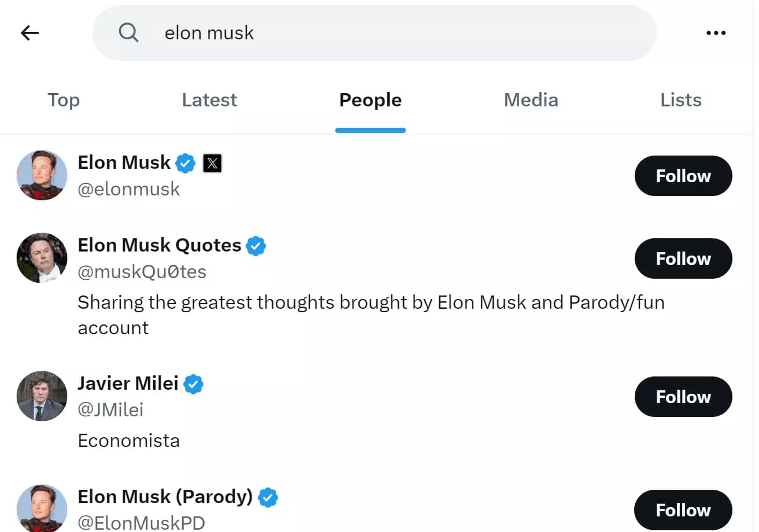This screenshot has height=532, width=759.
Task: Click the X affiliate badge next to Elon Musk
Action: point(212,162)
